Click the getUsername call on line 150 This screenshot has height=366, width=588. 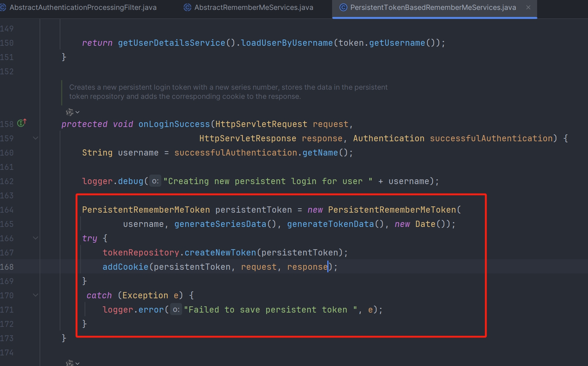[x=397, y=43]
